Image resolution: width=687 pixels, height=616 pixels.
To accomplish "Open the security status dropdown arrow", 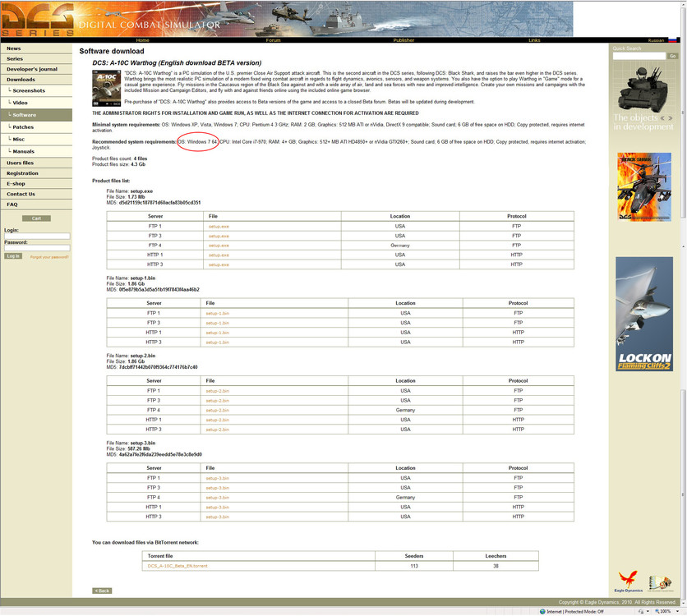I will pyautogui.click(x=648, y=612).
